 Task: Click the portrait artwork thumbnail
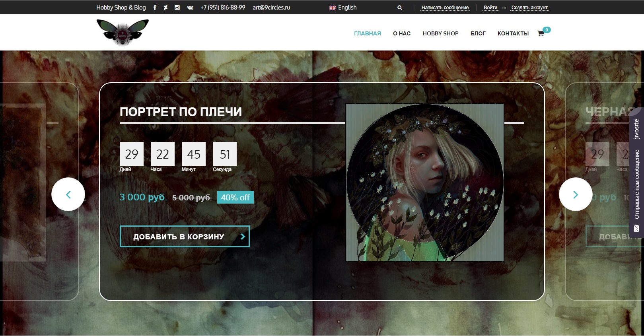pos(425,183)
